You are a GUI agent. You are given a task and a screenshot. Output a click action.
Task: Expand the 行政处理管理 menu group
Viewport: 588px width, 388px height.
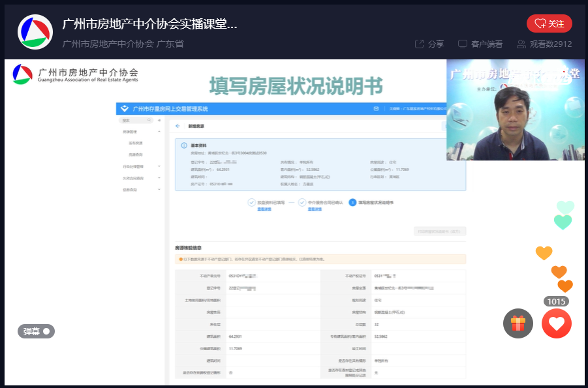coord(142,166)
